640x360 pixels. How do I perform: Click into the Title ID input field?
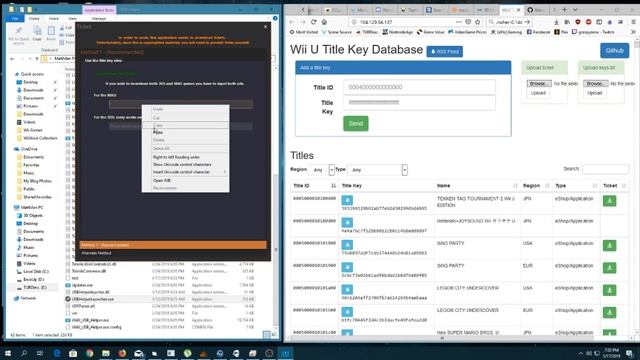tap(419, 87)
